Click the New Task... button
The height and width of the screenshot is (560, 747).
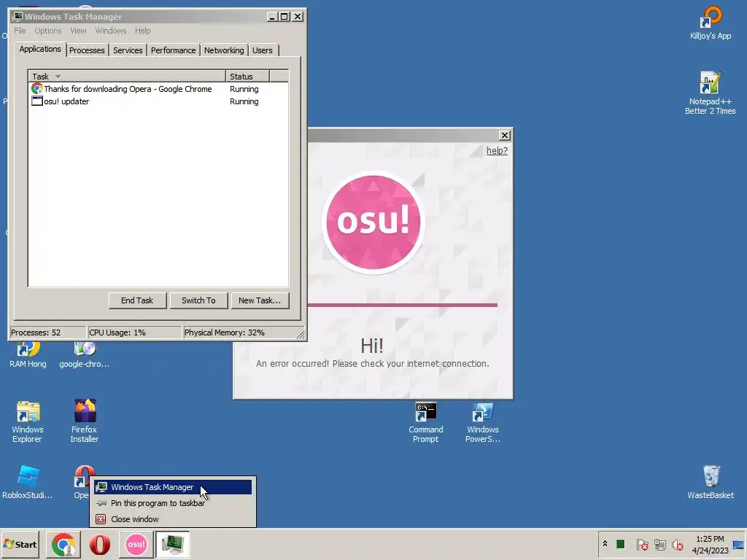(x=260, y=300)
